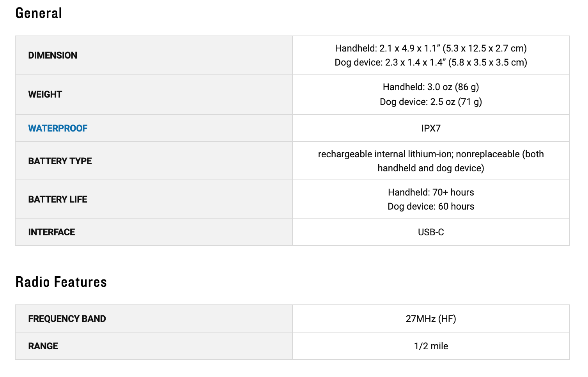Click the General section heading
The width and height of the screenshot is (588, 377).
[x=39, y=13]
